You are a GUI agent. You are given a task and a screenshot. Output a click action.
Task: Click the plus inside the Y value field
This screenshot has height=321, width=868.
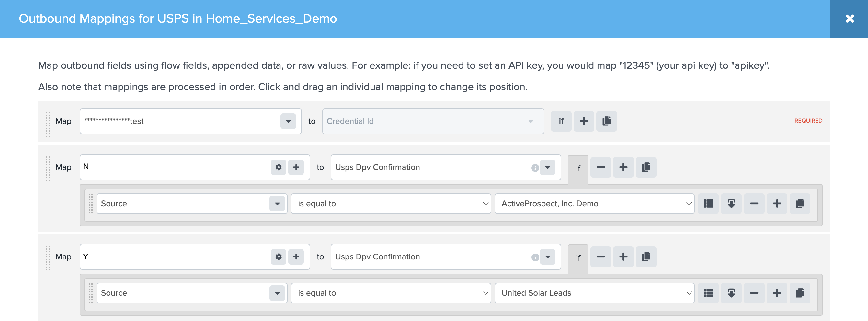(x=296, y=257)
